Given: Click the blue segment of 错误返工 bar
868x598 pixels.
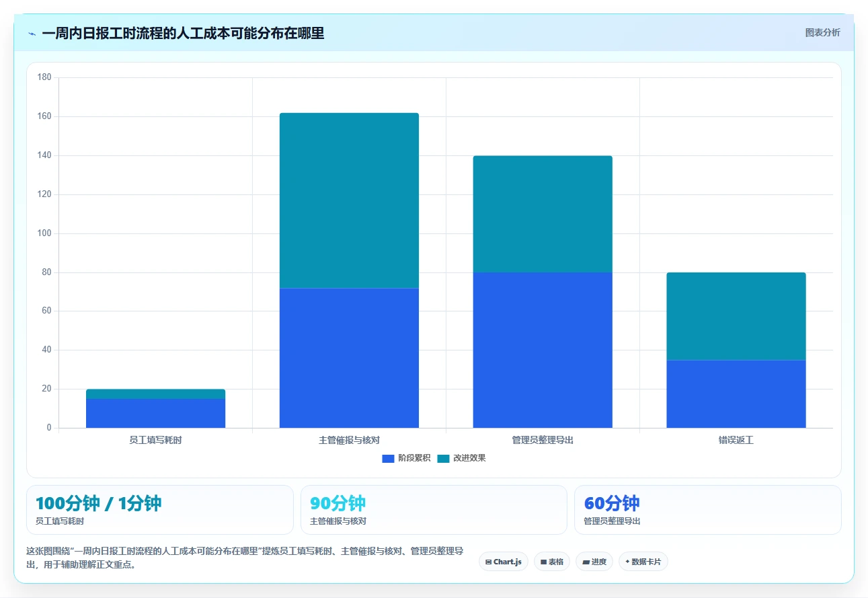Looking at the screenshot, I should (x=736, y=394).
